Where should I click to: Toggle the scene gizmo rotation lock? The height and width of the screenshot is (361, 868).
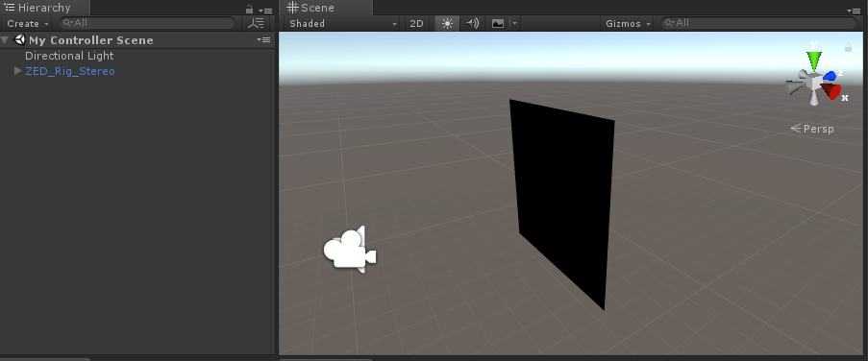click(848, 48)
